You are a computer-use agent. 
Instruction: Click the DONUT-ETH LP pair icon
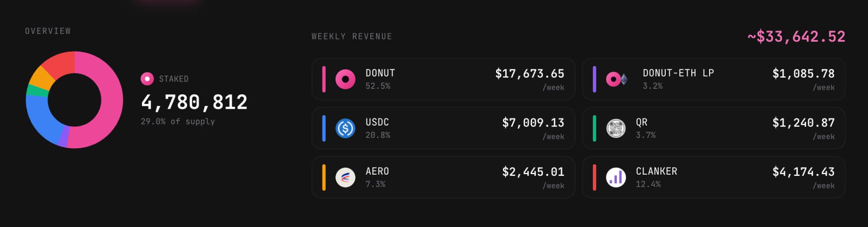616,79
